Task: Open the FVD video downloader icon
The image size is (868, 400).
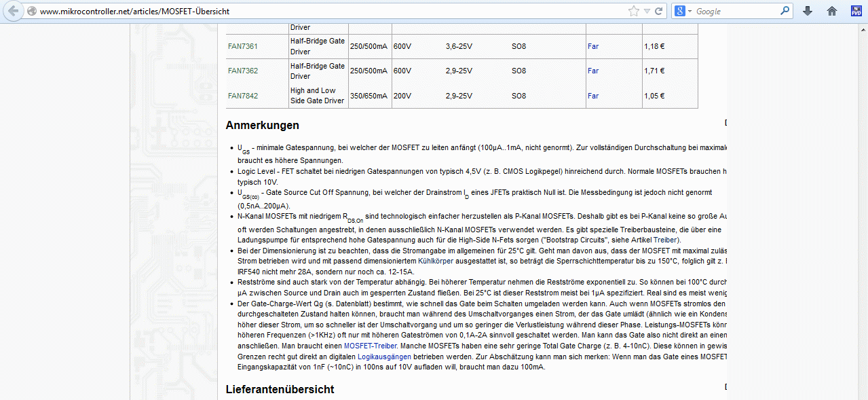Action: [856, 11]
